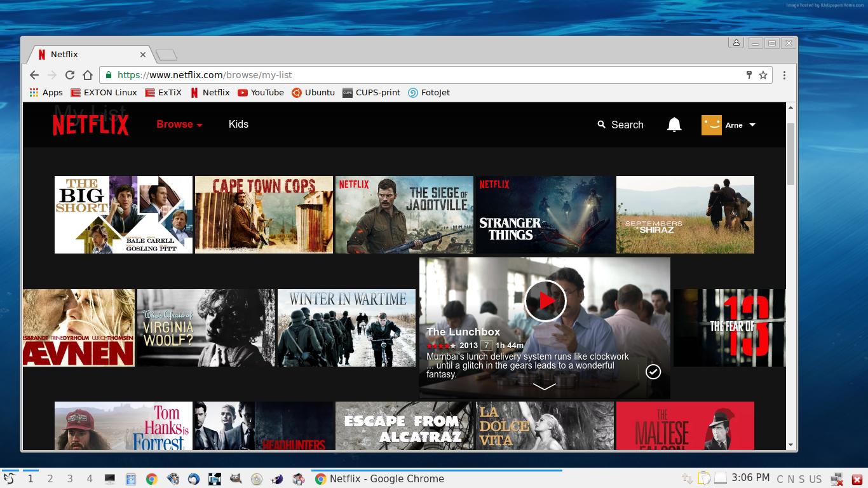868x488 pixels.
Task: Close the Netflix browser tab
Action: (143, 55)
